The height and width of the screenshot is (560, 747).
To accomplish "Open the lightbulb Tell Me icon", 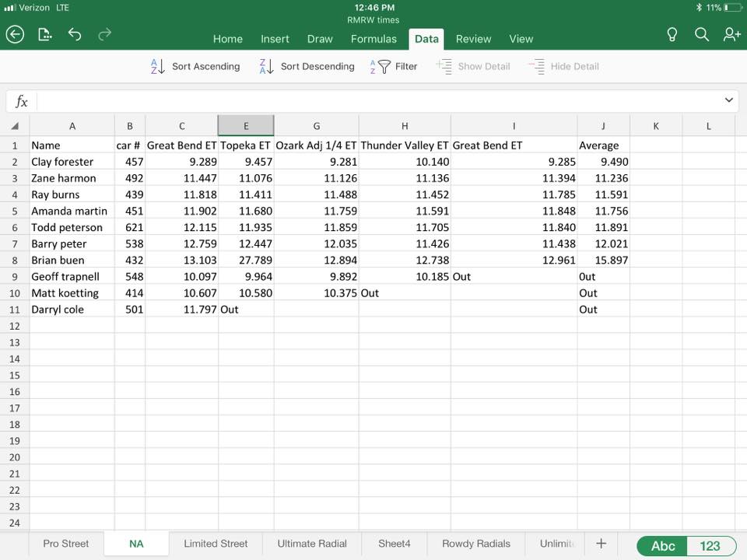I will click(672, 35).
